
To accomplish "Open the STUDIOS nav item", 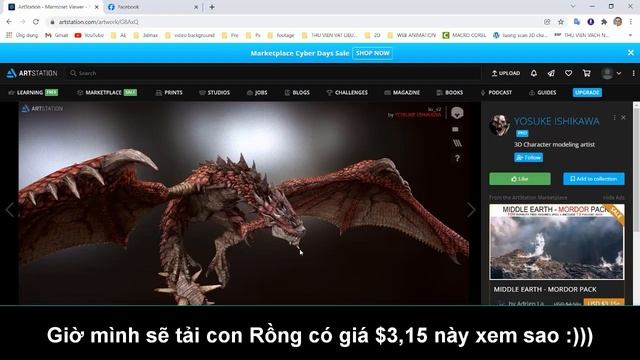I will [214, 93].
